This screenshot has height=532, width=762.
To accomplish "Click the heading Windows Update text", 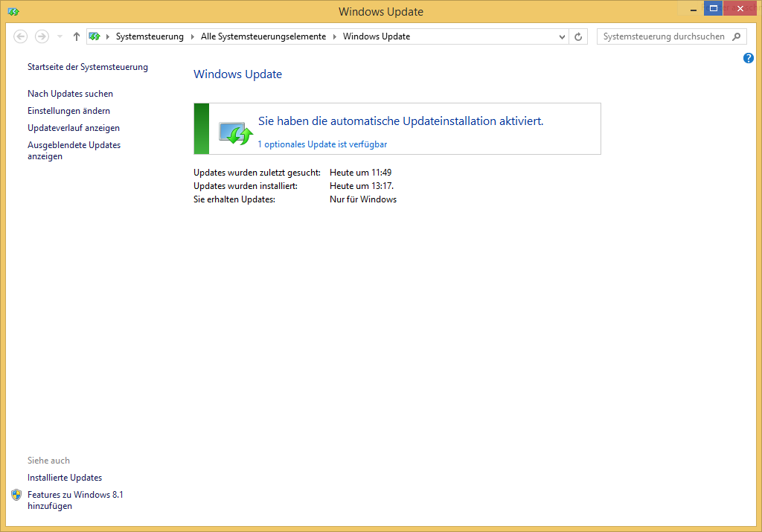I will coord(237,74).
